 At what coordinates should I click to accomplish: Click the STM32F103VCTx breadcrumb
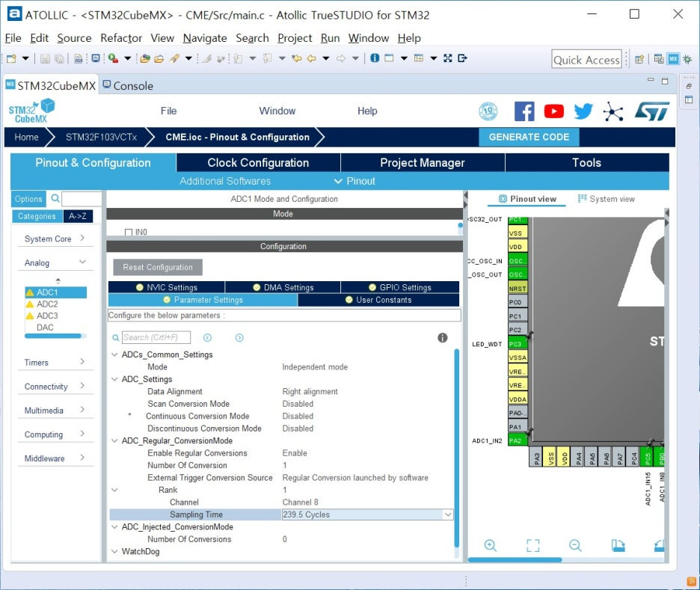(102, 137)
